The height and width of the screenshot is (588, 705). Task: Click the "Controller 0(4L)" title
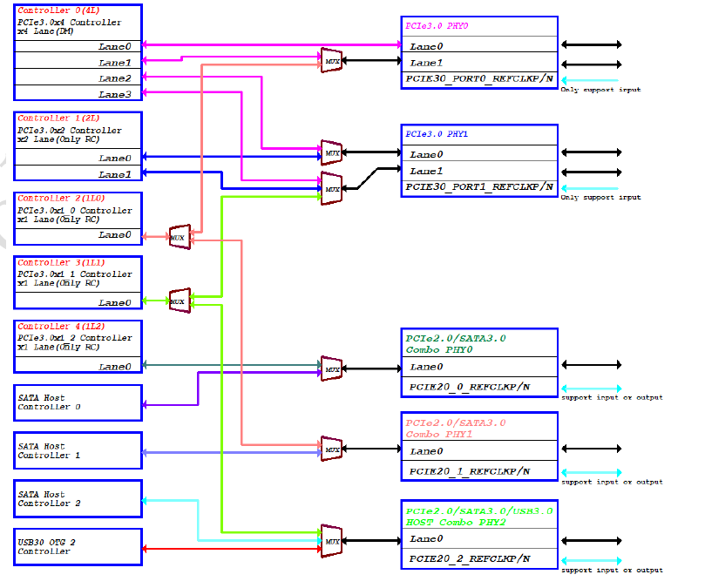[x=59, y=10]
